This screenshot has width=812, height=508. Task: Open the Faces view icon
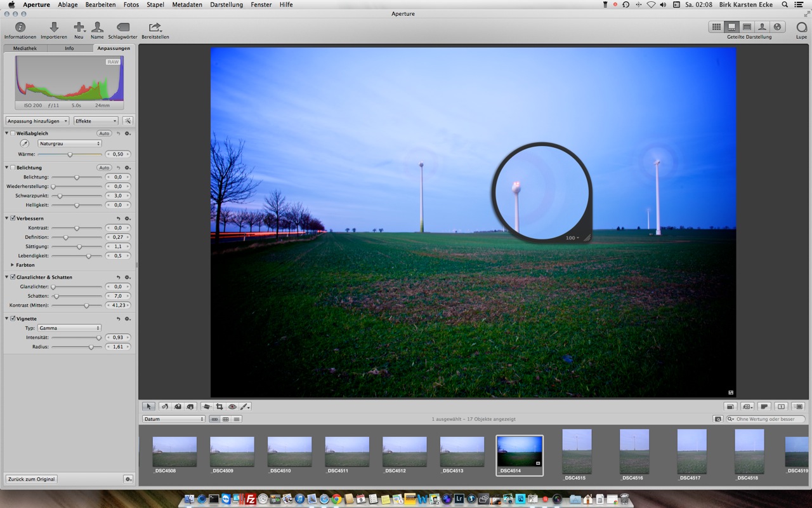pos(762,27)
